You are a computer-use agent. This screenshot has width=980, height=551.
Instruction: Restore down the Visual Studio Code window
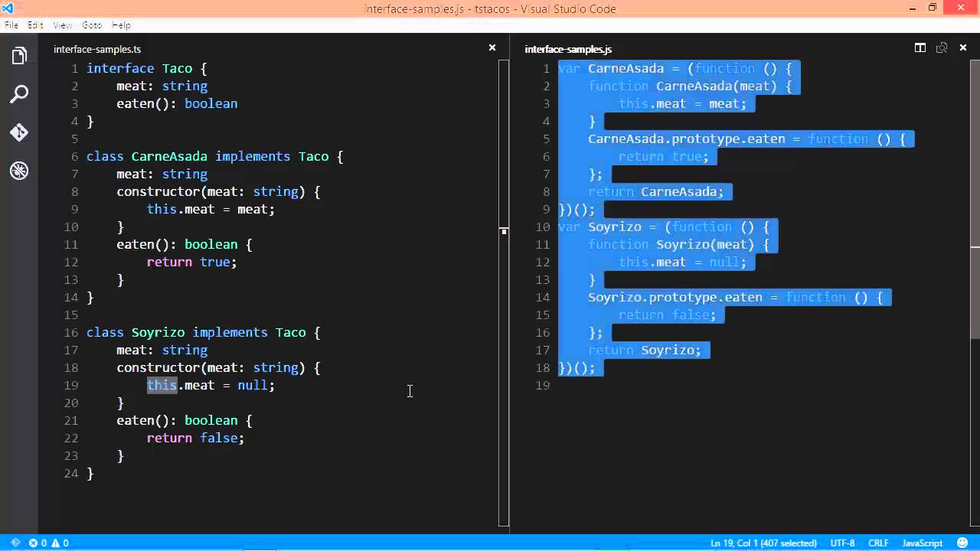point(932,8)
